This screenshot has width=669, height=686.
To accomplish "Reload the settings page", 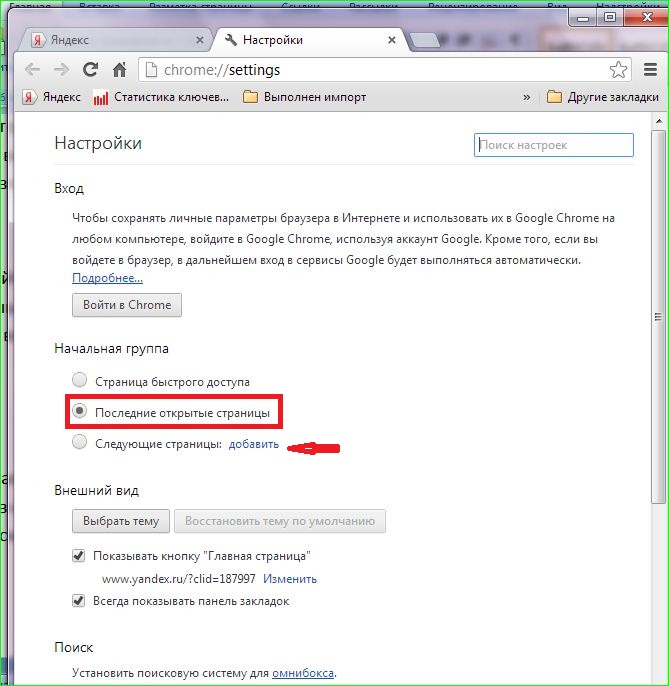I will [90, 70].
